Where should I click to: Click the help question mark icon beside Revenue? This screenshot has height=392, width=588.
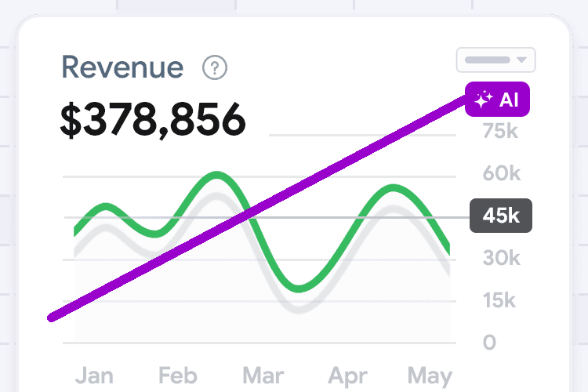[x=214, y=67]
